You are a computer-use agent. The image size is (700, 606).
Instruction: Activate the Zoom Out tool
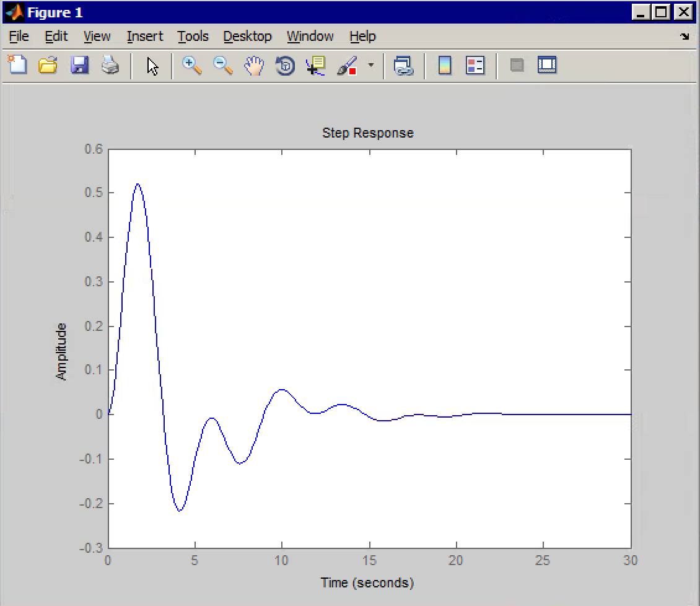[x=223, y=66]
